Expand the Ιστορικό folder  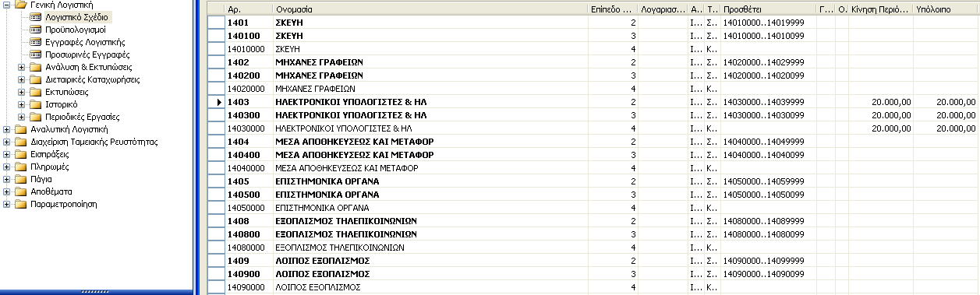pyautogui.click(x=22, y=104)
